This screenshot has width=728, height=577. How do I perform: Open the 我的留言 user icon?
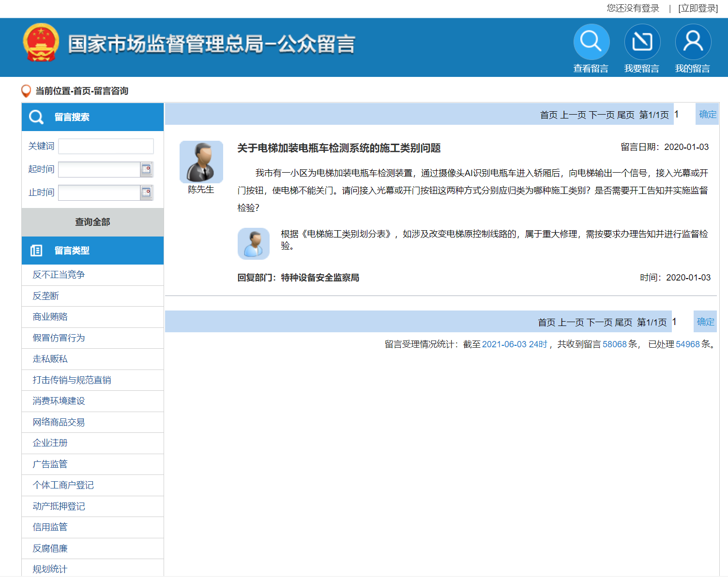click(x=693, y=42)
